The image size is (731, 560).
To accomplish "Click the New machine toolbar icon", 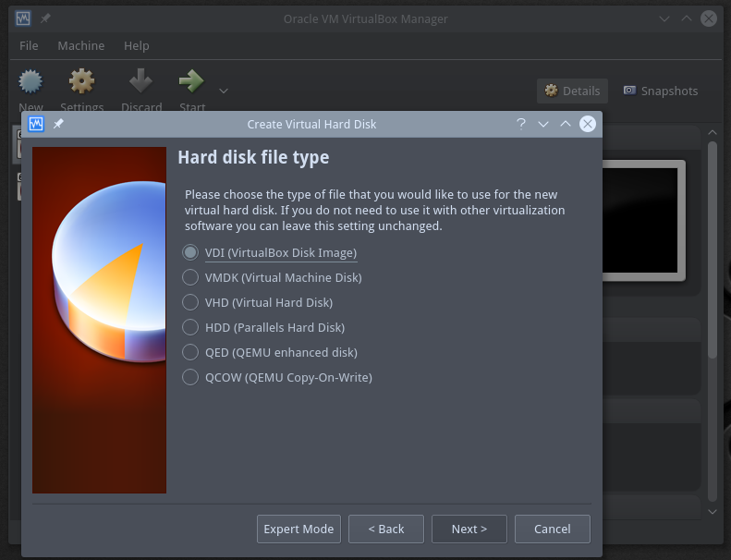I will click(x=30, y=81).
